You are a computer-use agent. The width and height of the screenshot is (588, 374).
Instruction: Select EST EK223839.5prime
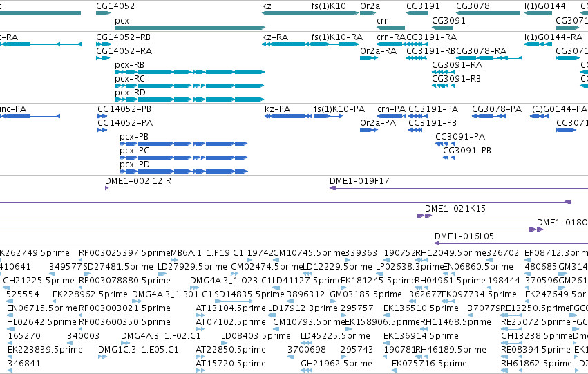[45, 350]
